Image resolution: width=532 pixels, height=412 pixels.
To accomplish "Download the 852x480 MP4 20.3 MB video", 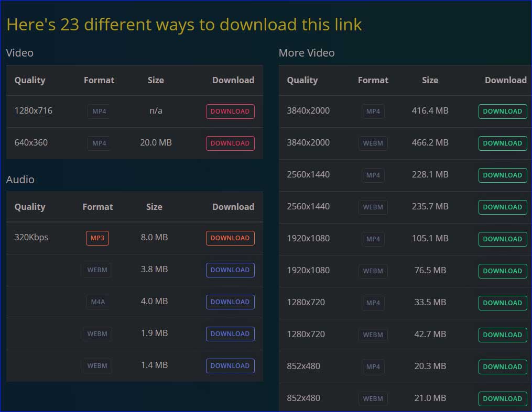I will pyautogui.click(x=502, y=367).
